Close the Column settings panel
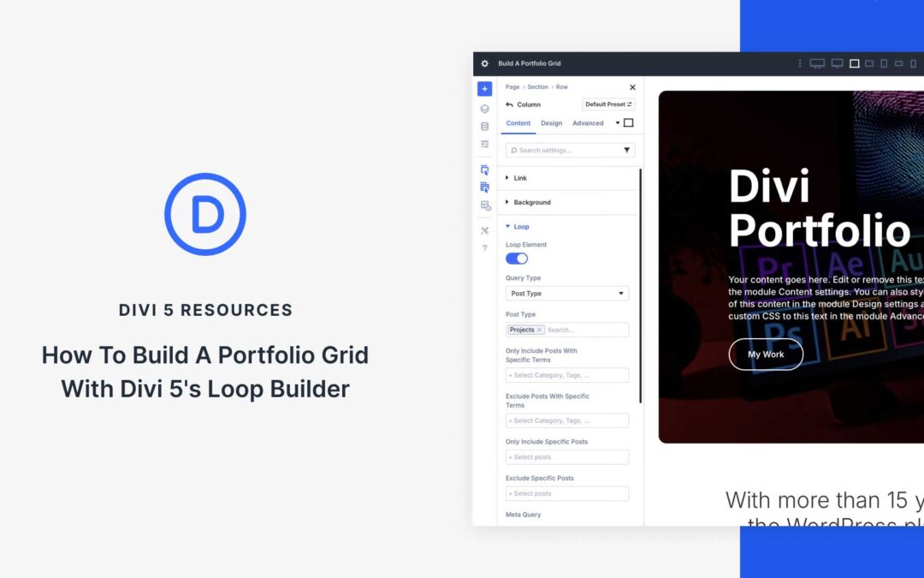 click(632, 87)
